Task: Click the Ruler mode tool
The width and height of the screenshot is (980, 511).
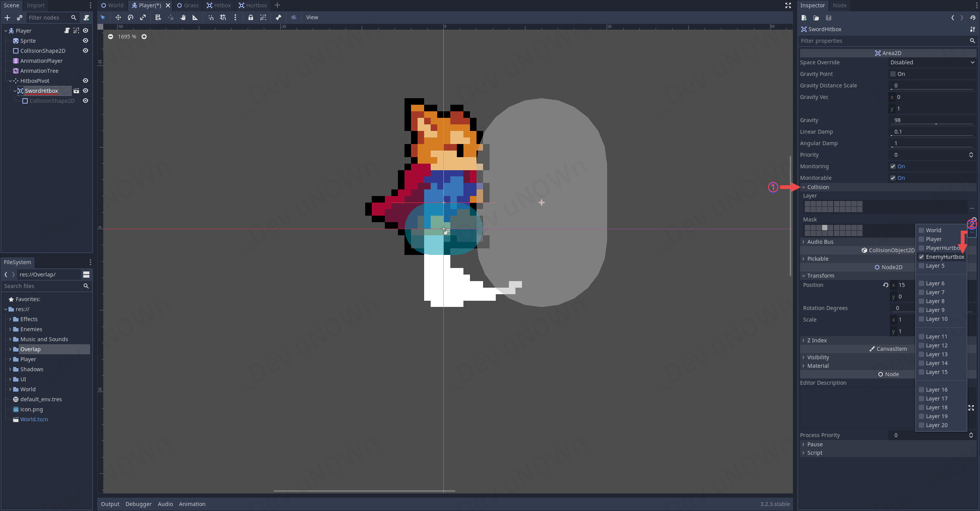Action: 195,17
